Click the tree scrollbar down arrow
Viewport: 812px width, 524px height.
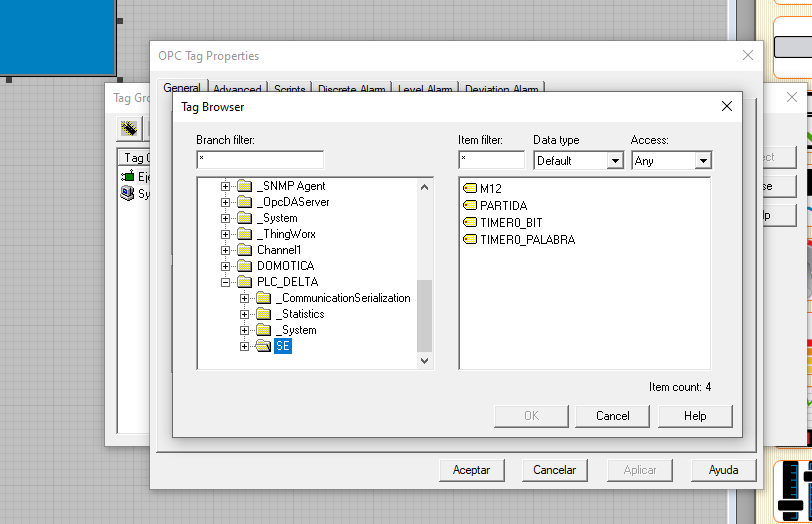click(424, 361)
